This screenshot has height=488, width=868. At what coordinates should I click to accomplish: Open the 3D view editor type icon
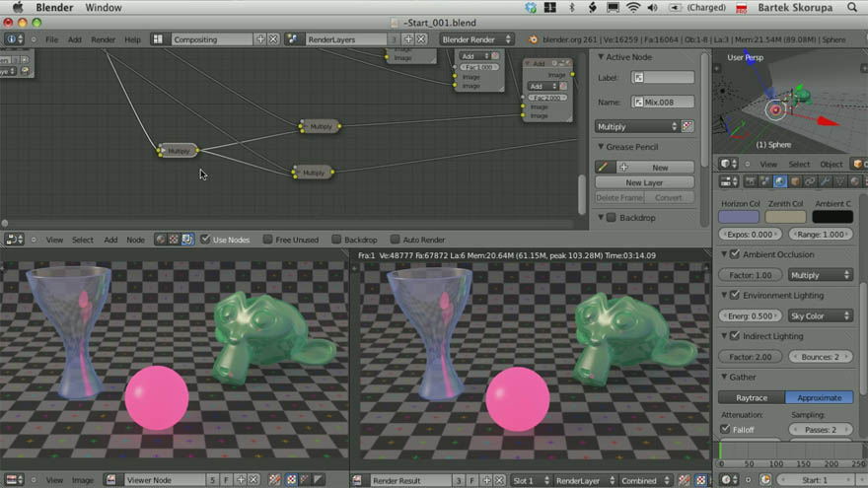(729, 164)
